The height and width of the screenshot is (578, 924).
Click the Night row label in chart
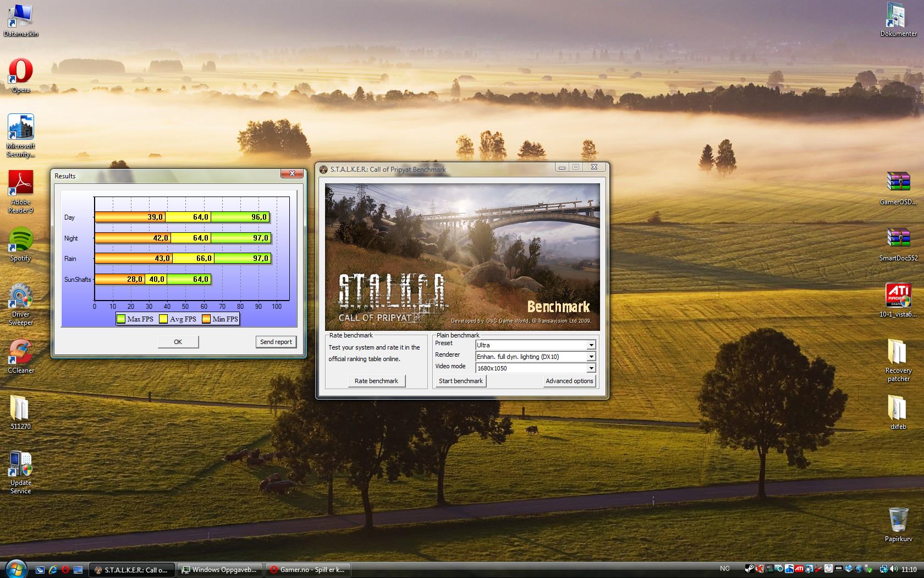pos(71,238)
